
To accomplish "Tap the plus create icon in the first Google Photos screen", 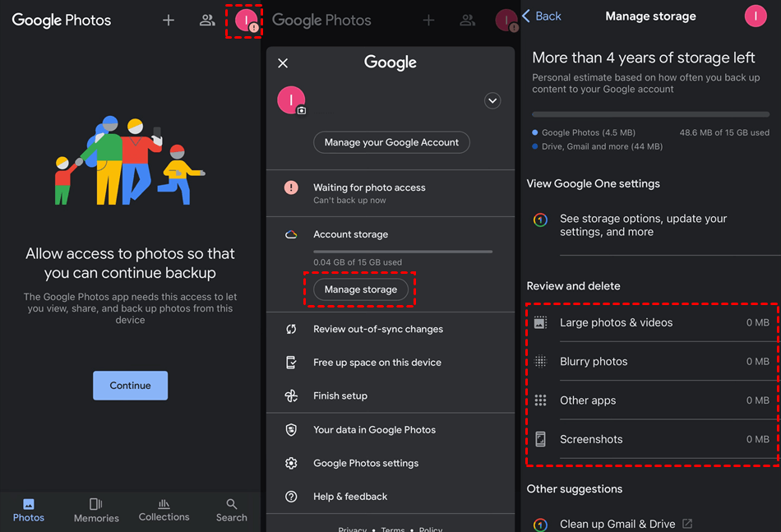I will pos(169,20).
